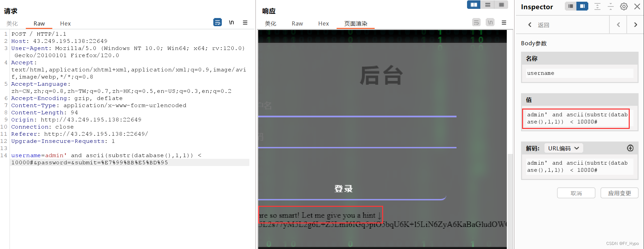Viewport: 644px width, 249px height.
Task: Switch request view to 美化 tab
Action: [x=12, y=23]
